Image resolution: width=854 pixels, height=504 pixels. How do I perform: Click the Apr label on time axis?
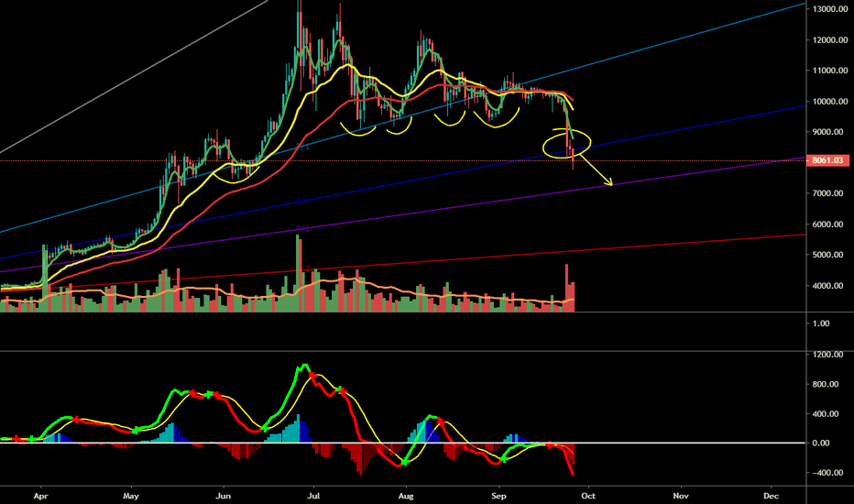click(x=41, y=496)
